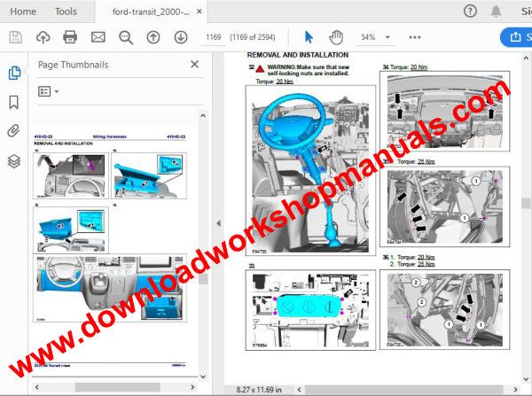Viewport: 532px width, 396px height.
Task: Open the Find text search tool
Action: click(126, 37)
